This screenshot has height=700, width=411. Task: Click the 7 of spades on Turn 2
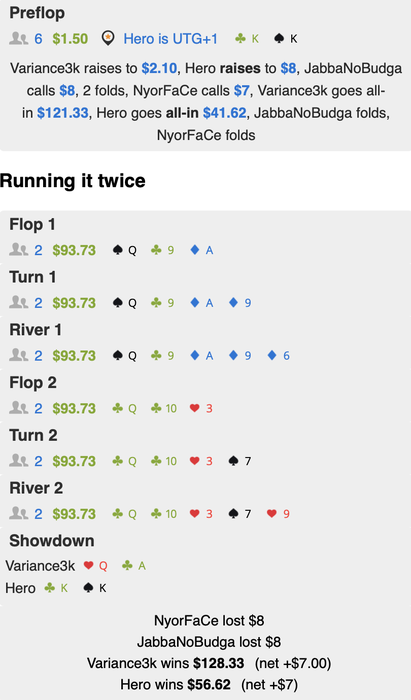pos(240,461)
